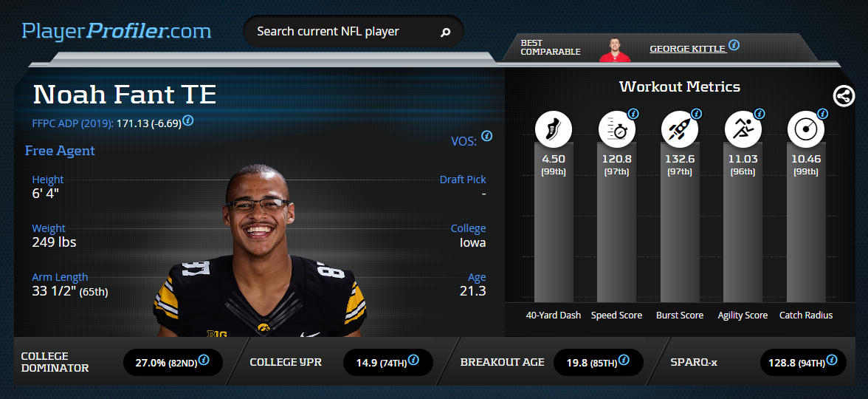Image resolution: width=868 pixels, height=399 pixels.
Task: Click the Burst Score rocket icon
Action: click(680, 129)
